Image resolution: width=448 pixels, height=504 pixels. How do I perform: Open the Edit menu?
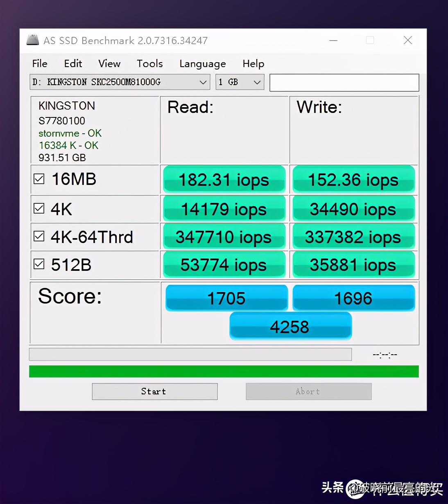point(72,64)
